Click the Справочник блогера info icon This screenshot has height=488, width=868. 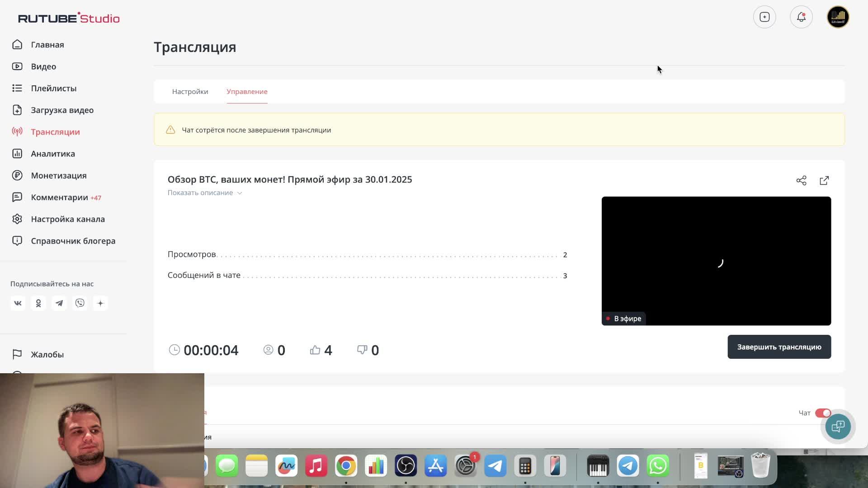point(17,241)
